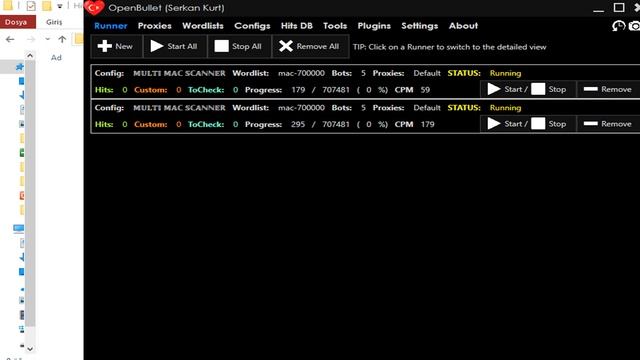Click Stop All runners
The height and width of the screenshot is (360, 640).
239,46
